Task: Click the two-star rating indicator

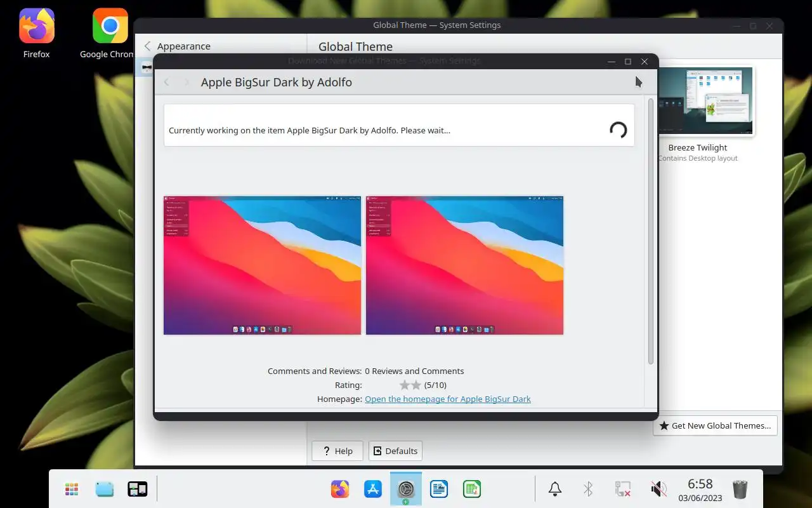Action: click(410, 385)
